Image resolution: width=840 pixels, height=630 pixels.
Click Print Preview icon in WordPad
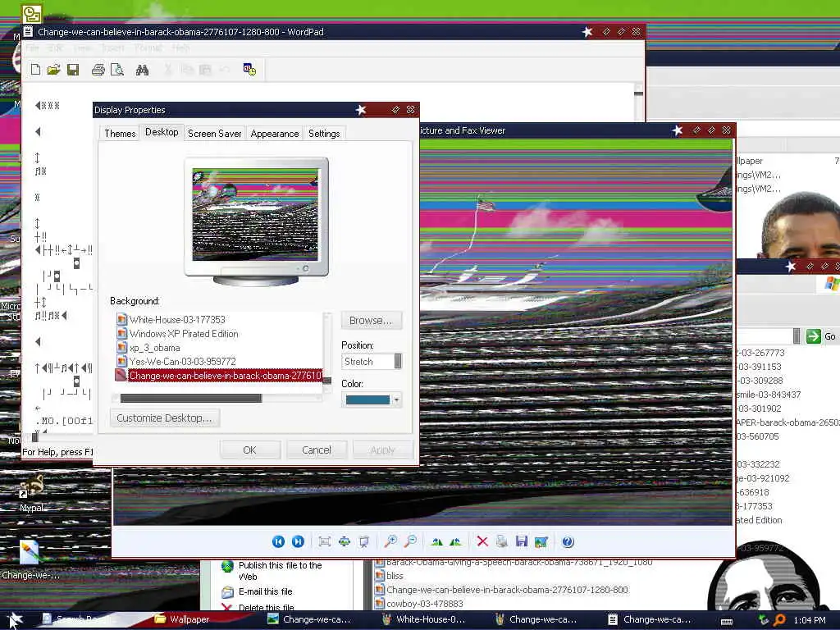(x=116, y=70)
